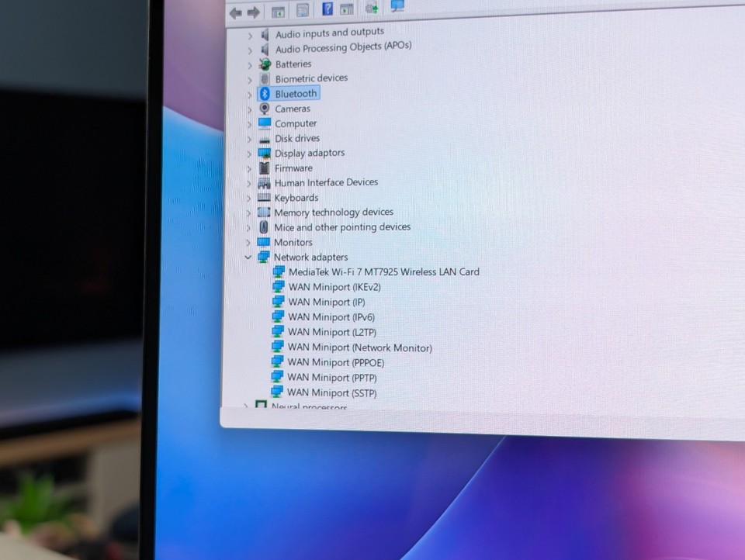745x560 pixels.
Task: Open Help using the blue question mark icon
Action: pos(327,9)
